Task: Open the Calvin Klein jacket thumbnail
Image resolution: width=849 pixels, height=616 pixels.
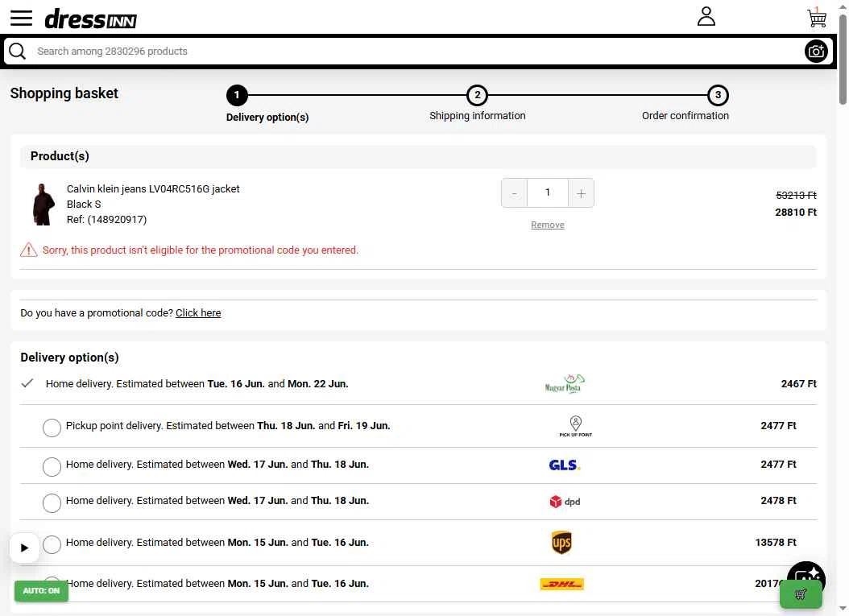Action: pos(43,204)
